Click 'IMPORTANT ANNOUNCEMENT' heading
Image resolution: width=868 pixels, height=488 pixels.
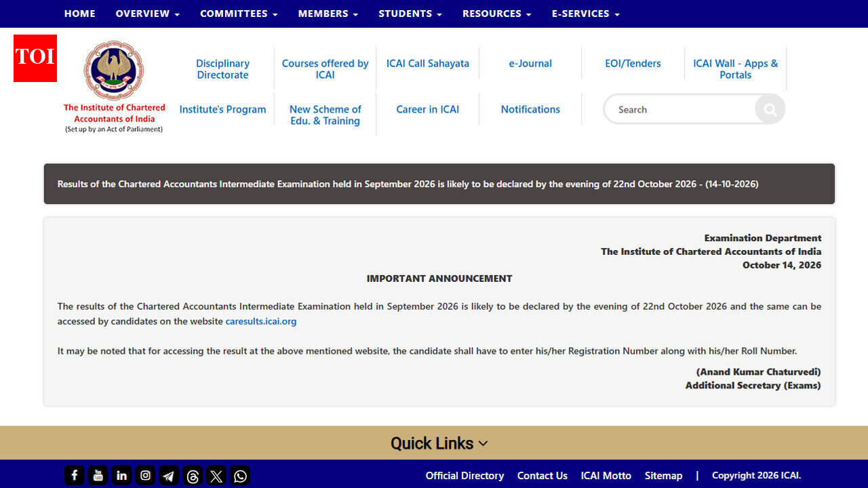coord(439,279)
